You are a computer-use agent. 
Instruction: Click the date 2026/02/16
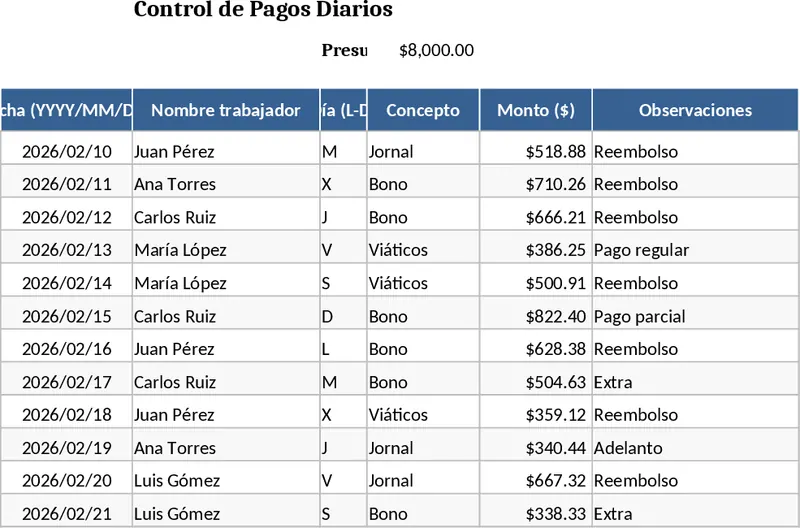[67, 349]
